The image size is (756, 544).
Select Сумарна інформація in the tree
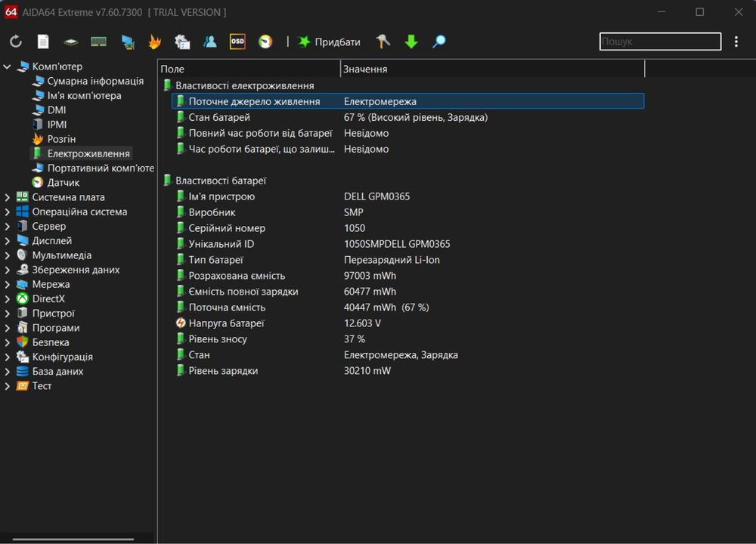(88, 81)
